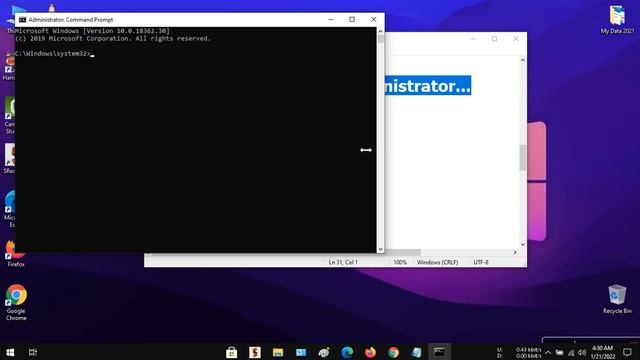640x360 pixels.
Task: Launch Microsoft Edge from the taskbar
Action: coord(347,352)
